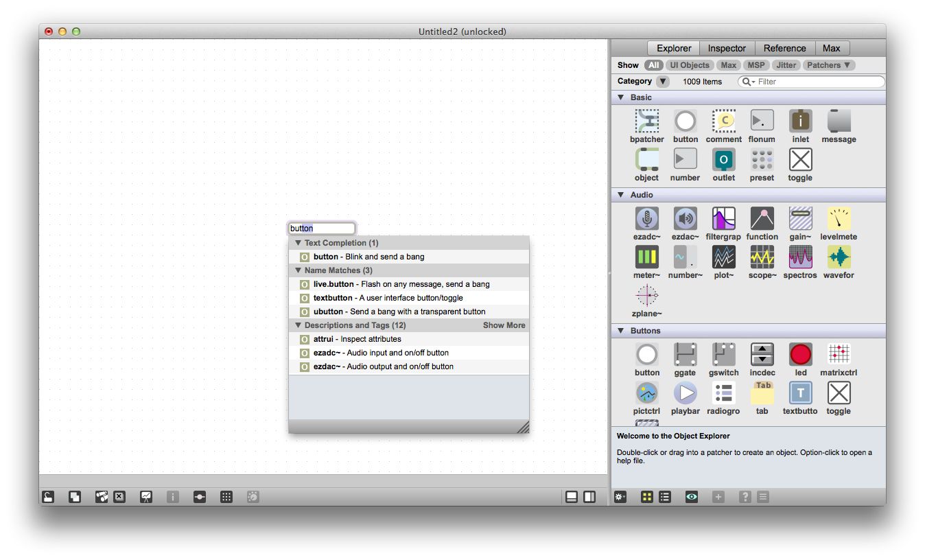Select textbutton from the Name Matches list
Image resolution: width=925 pixels, height=560 pixels.
coord(333,298)
